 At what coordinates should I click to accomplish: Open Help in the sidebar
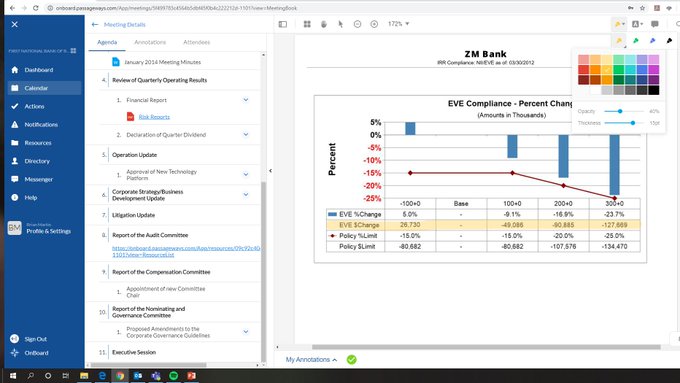point(43,197)
